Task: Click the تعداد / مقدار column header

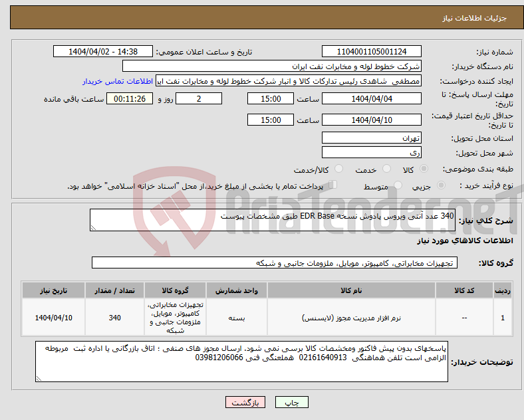Action: tap(114, 290)
